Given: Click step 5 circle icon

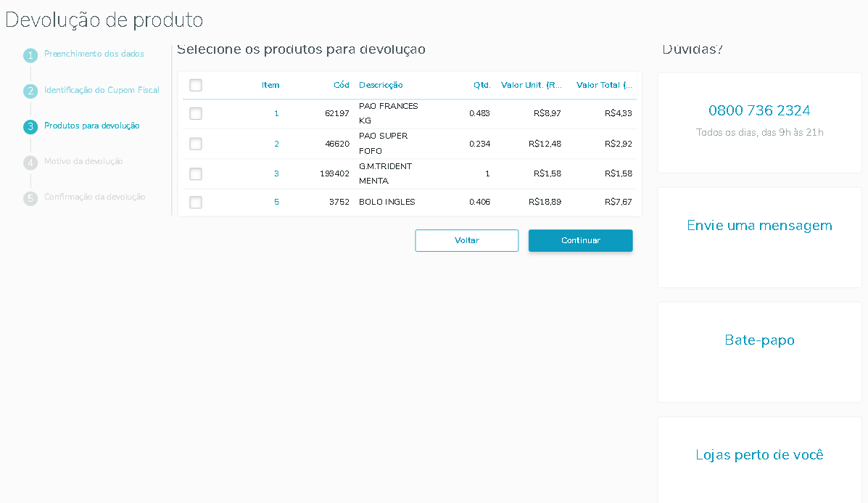Looking at the screenshot, I should click(30, 198).
